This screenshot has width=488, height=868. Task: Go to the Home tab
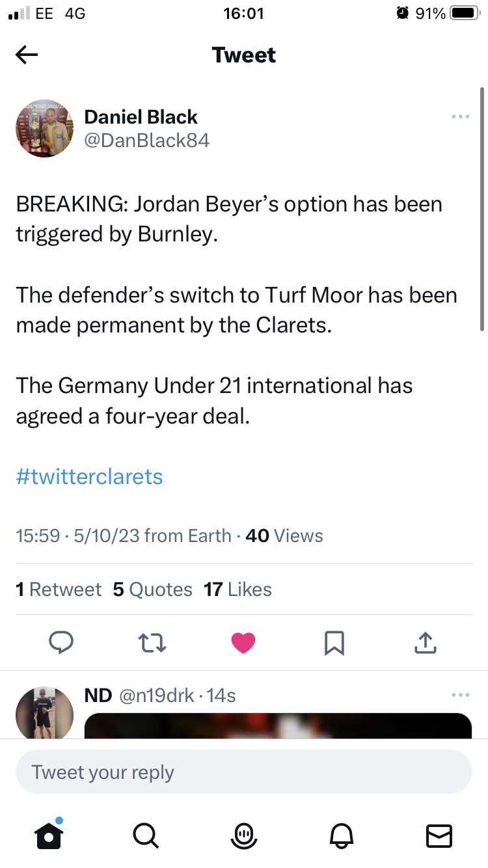click(49, 835)
